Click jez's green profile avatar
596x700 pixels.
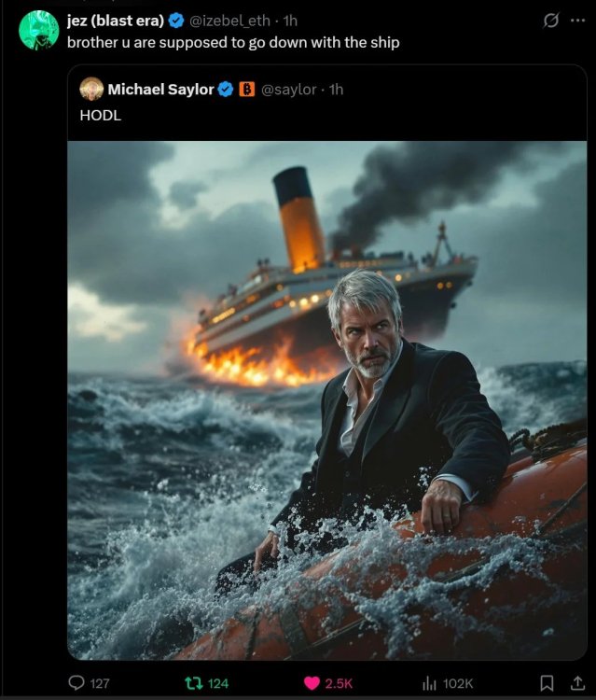click(x=38, y=30)
